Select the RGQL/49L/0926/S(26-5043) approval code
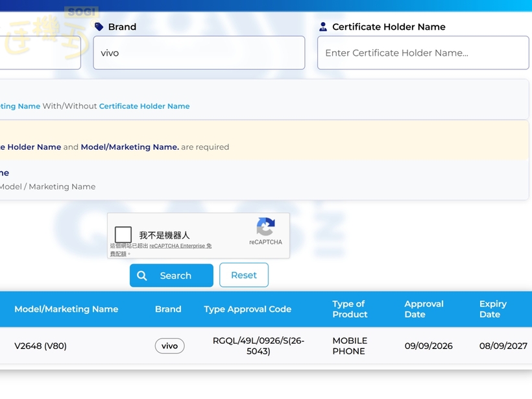Screen dimensions: 532x399 coord(258,346)
